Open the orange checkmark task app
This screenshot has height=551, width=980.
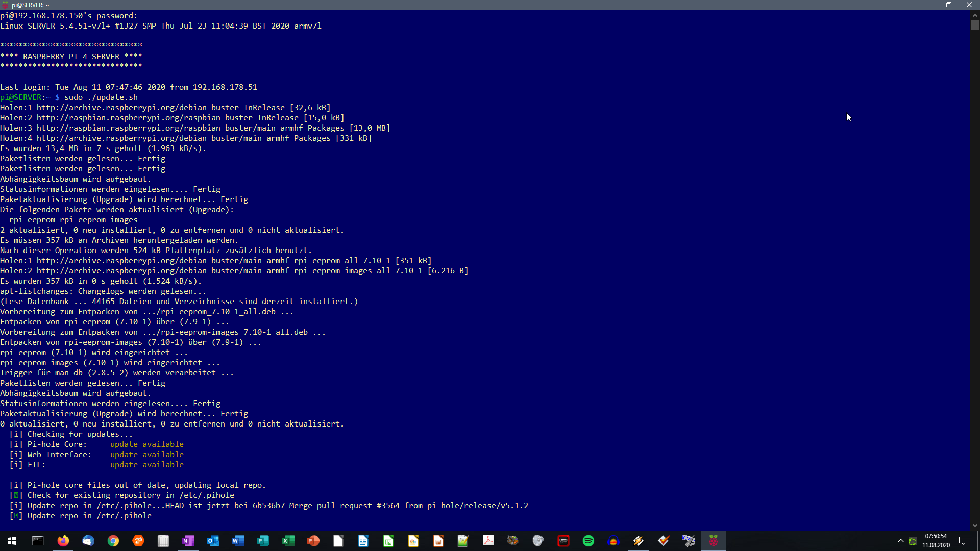click(x=663, y=541)
